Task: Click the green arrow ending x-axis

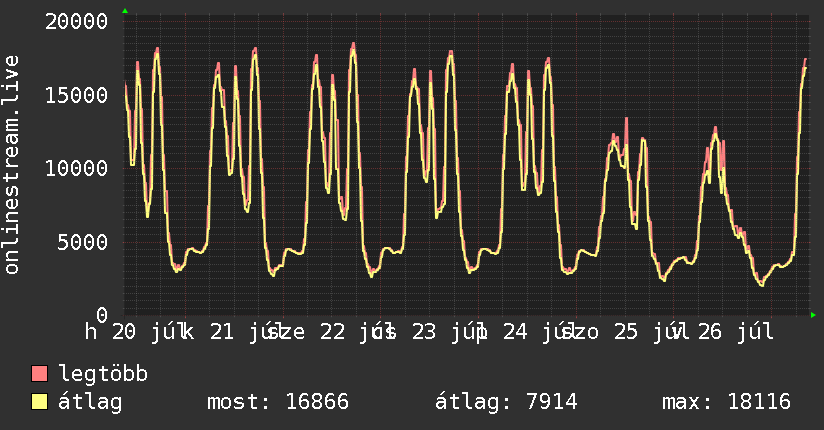Action: pos(813,315)
